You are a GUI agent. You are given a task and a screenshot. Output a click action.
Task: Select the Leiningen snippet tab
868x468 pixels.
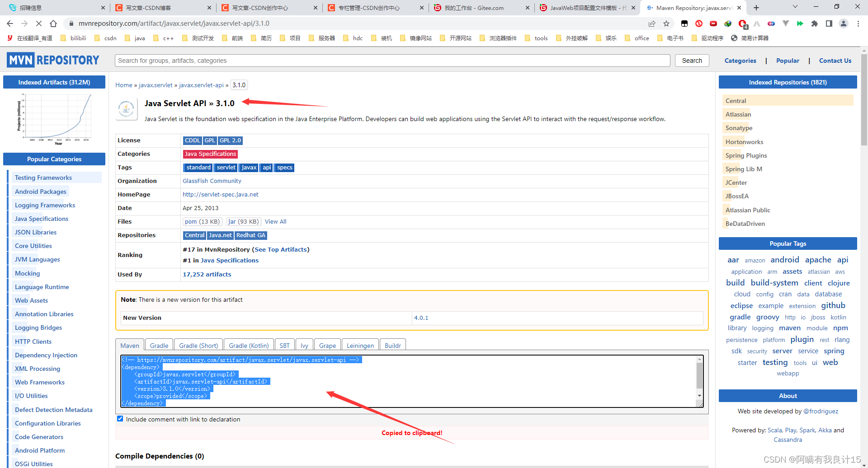tap(360, 345)
